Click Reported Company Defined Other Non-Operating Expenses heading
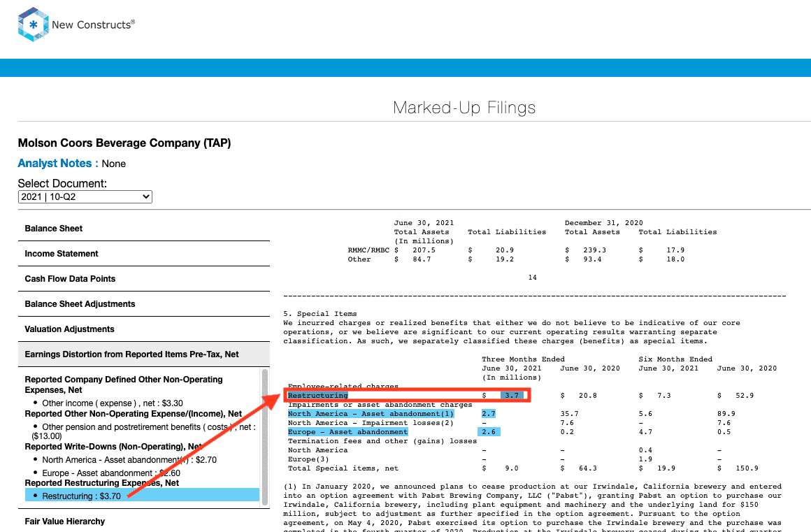 (x=124, y=384)
